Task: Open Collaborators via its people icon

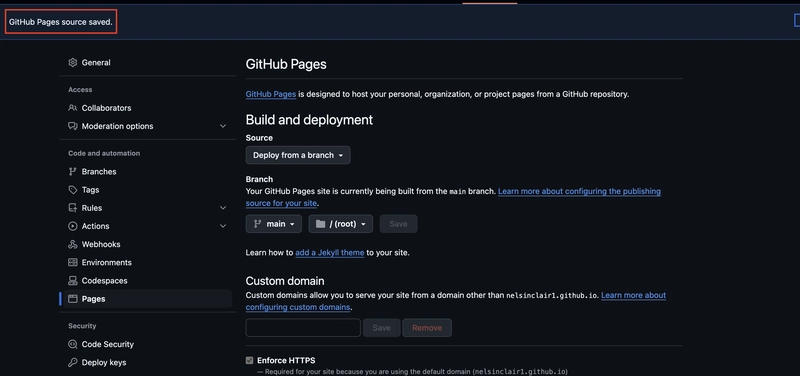Action: click(x=72, y=108)
